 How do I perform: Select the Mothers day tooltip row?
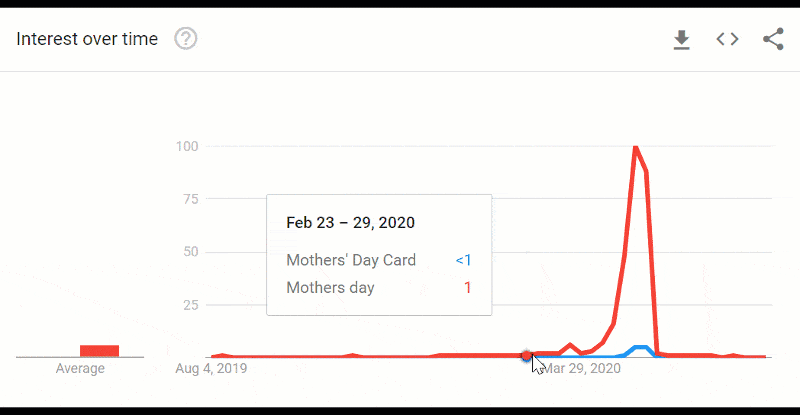tap(379, 287)
